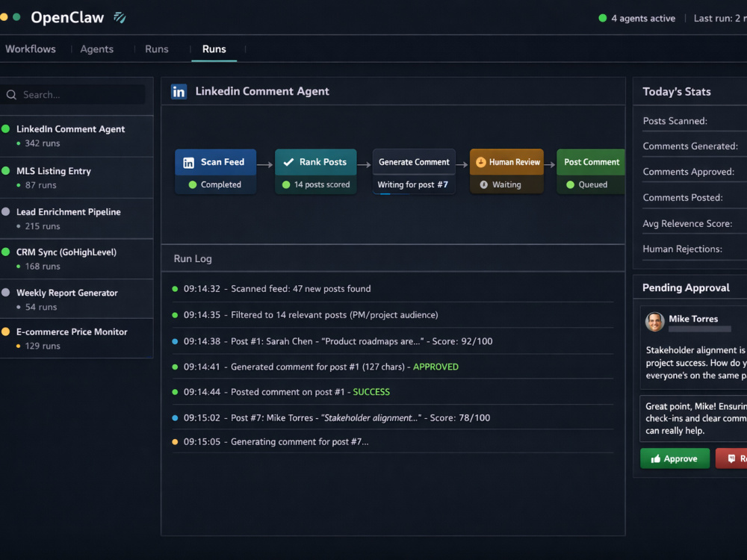Click the '4 agents active' status text

(x=643, y=18)
